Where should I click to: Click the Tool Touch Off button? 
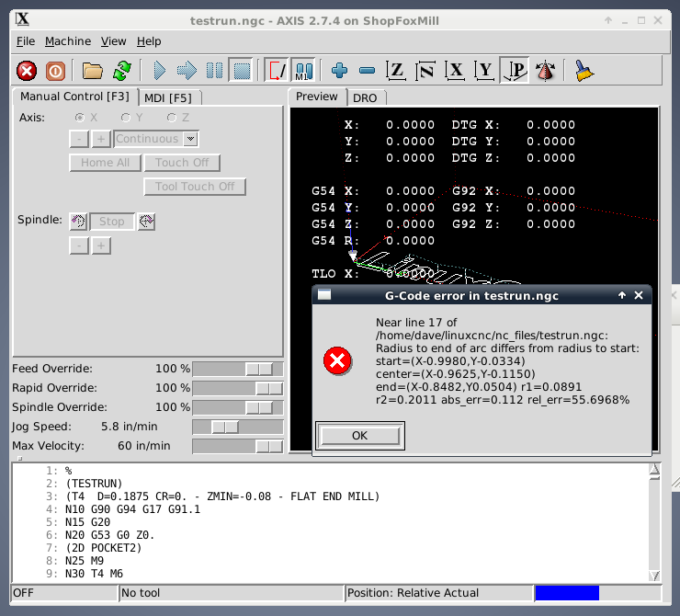[195, 187]
